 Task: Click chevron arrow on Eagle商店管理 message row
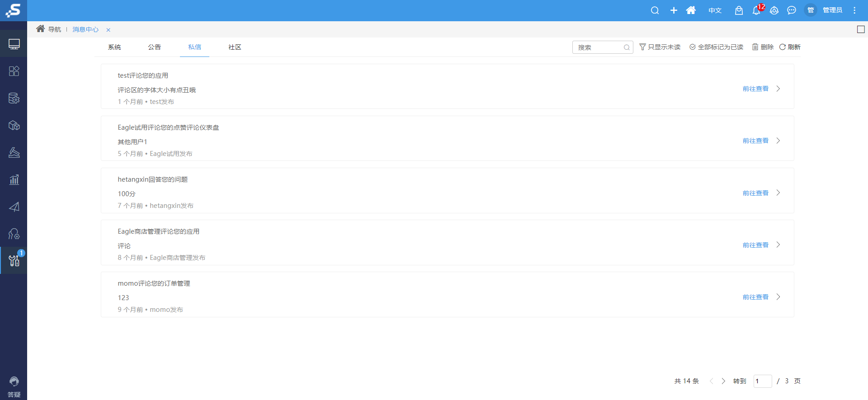point(778,245)
